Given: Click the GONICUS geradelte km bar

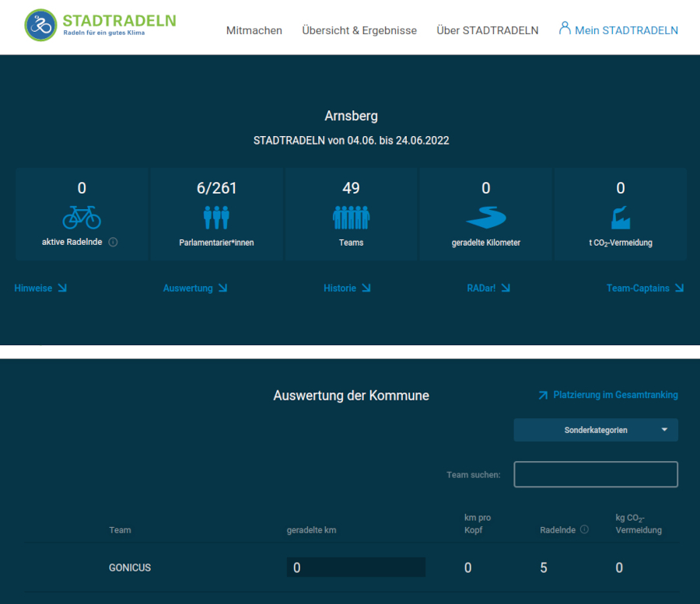Looking at the screenshot, I should tap(355, 567).
